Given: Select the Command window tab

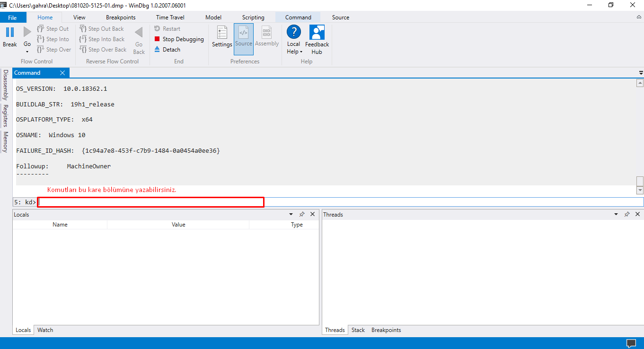Looking at the screenshot, I should 27,73.
